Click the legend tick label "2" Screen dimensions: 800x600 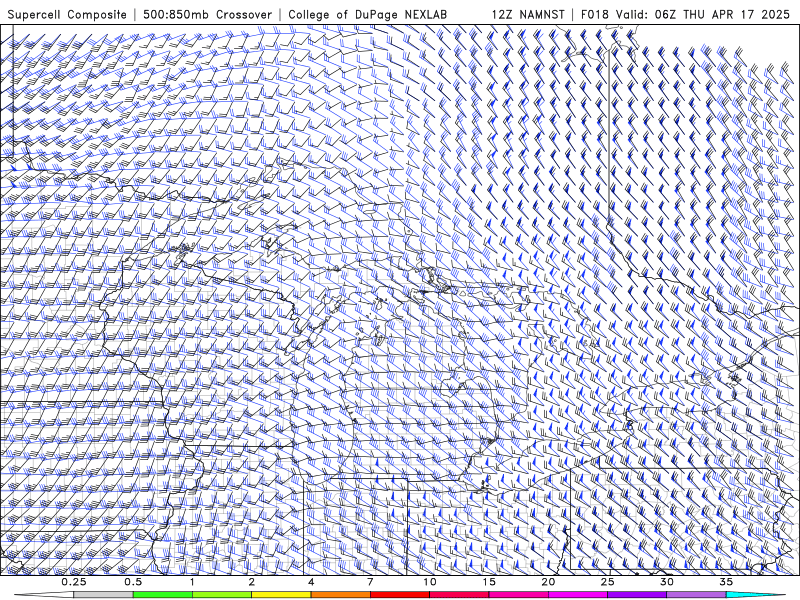click(x=252, y=582)
